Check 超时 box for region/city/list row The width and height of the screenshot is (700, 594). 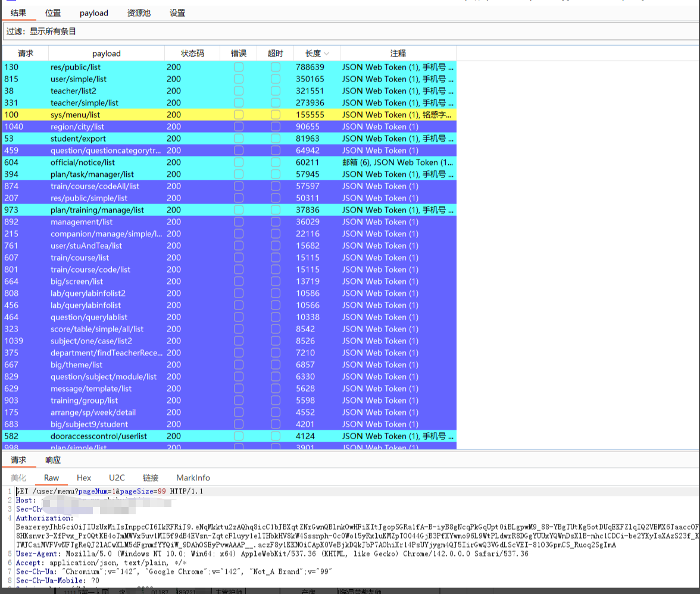276,127
